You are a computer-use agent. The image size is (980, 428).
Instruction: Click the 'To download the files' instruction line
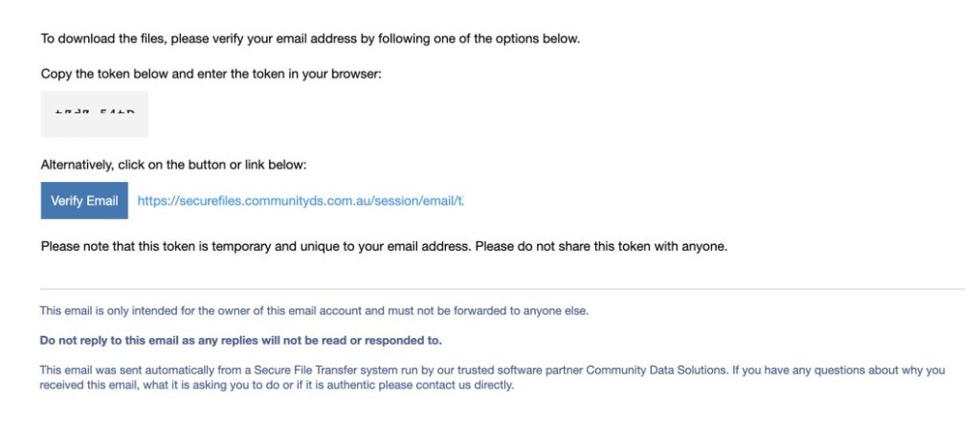[311, 39]
